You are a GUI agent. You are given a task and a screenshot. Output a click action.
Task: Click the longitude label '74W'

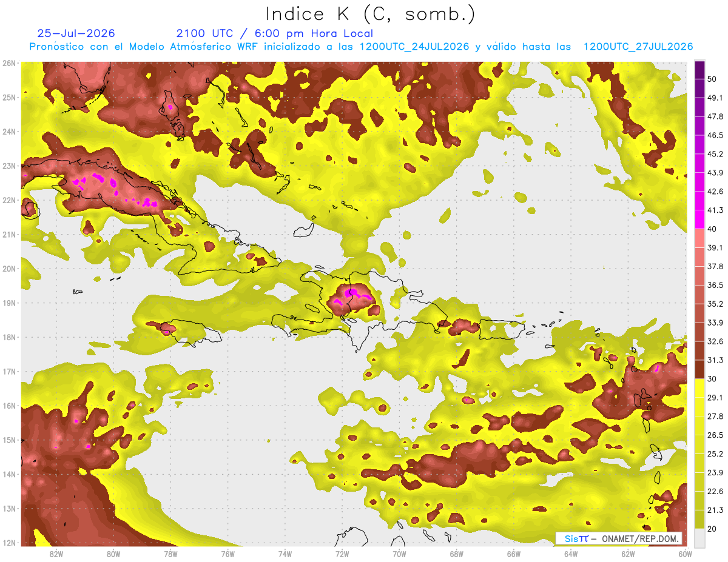[285, 554]
